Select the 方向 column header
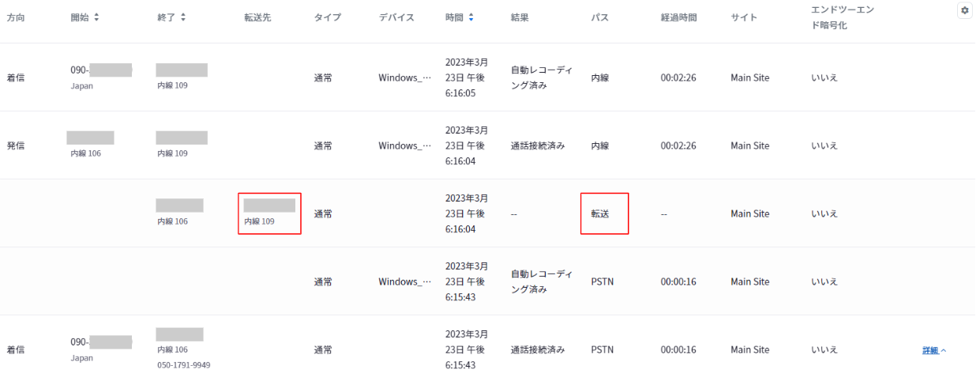 coord(16,17)
